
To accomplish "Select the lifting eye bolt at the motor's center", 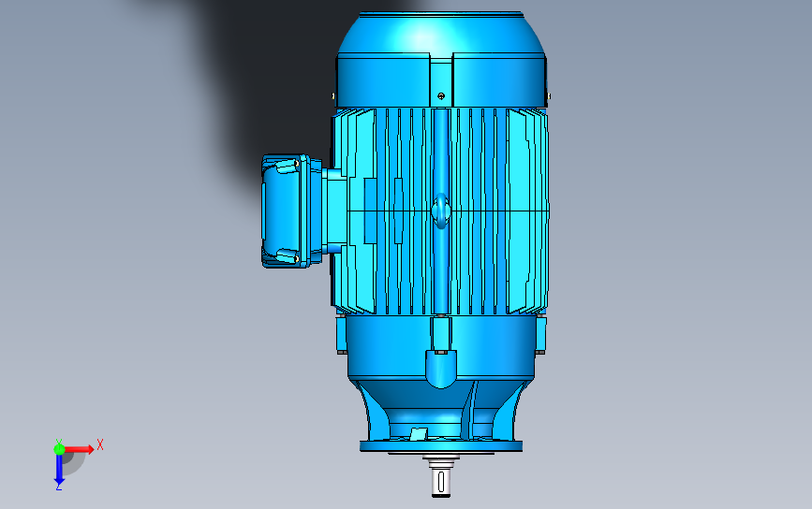I will pos(441,211).
